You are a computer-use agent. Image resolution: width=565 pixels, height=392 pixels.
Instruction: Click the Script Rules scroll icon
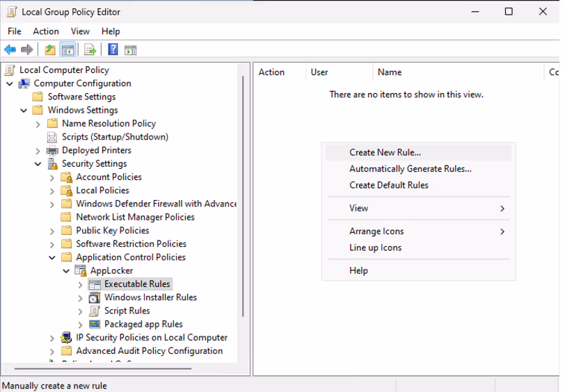[x=95, y=311]
